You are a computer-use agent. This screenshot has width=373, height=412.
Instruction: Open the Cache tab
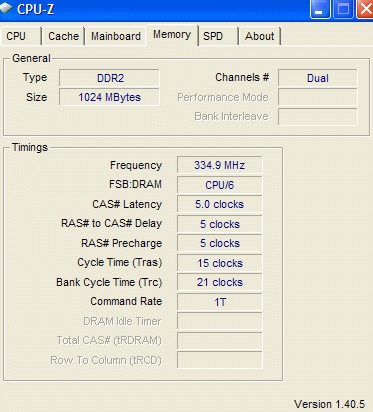coord(63,36)
